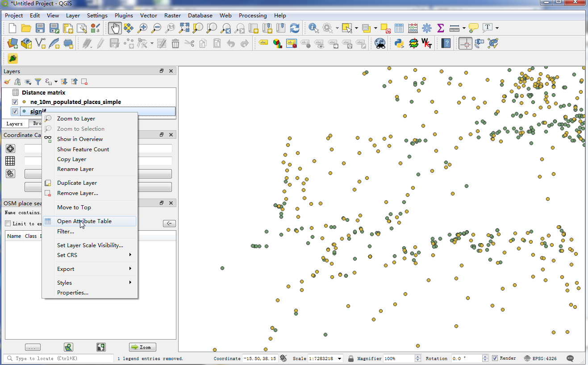The height and width of the screenshot is (365, 588).
Task: Choose Properties... in context menu
Action: tap(90, 293)
